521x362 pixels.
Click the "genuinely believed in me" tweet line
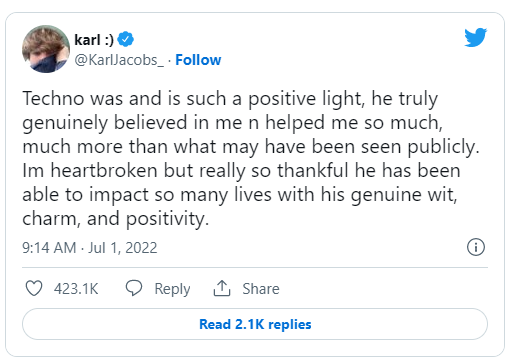pos(132,123)
